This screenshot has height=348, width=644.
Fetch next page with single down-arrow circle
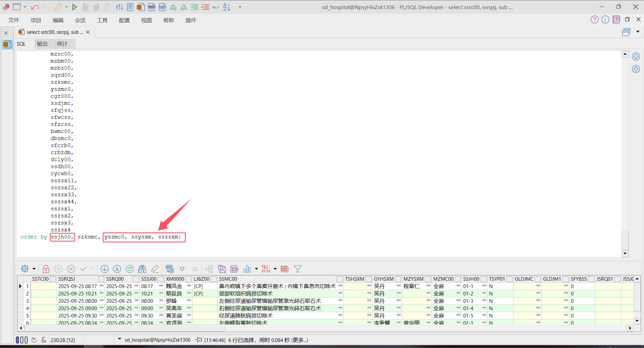[105, 269]
